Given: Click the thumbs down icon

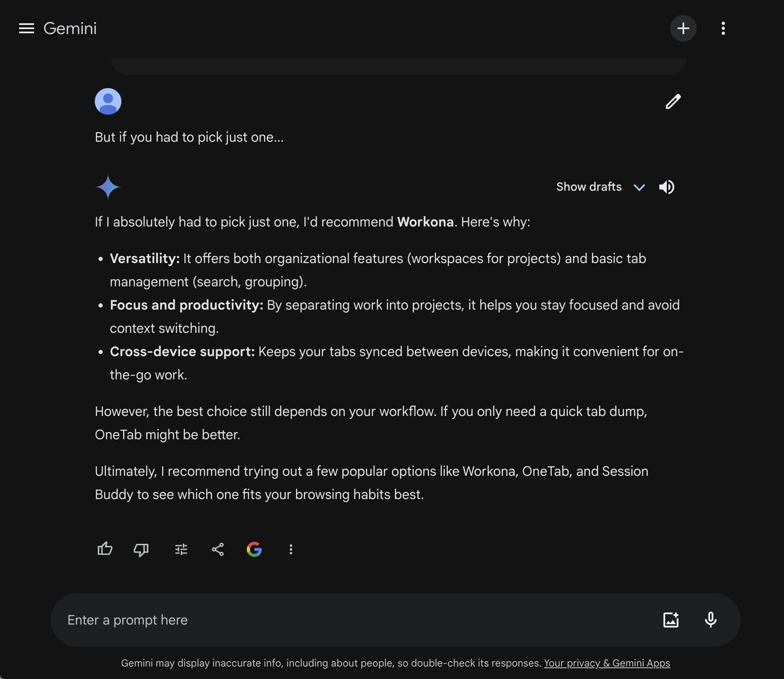Looking at the screenshot, I should pyautogui.click(x=141, y=549).
